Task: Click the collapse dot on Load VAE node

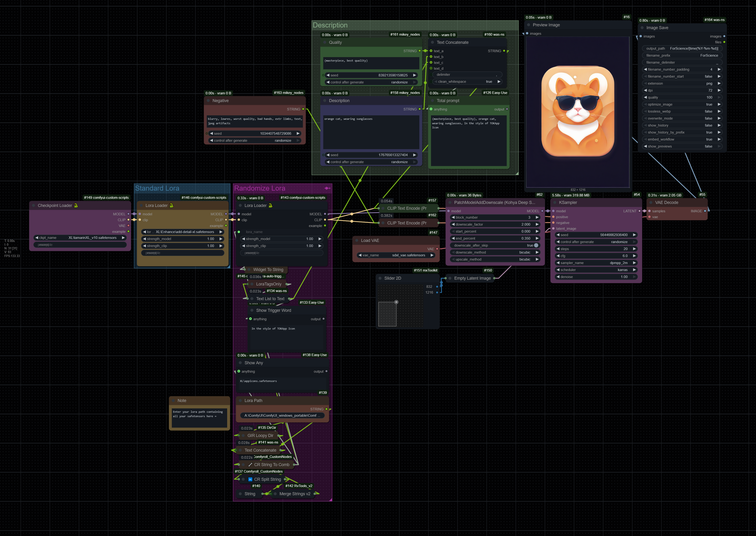Action: (357, 240)
